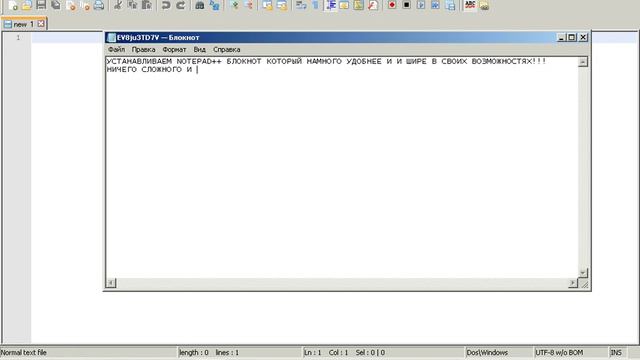640x360 pixels.
Task: Click line number 1 in Notepad++ margin
Action: tap(18, 38)
